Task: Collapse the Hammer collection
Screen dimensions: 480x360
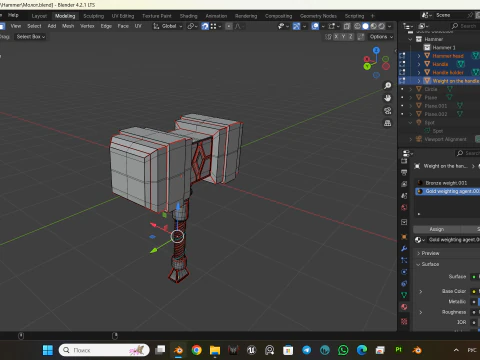Action: point(410,39)
